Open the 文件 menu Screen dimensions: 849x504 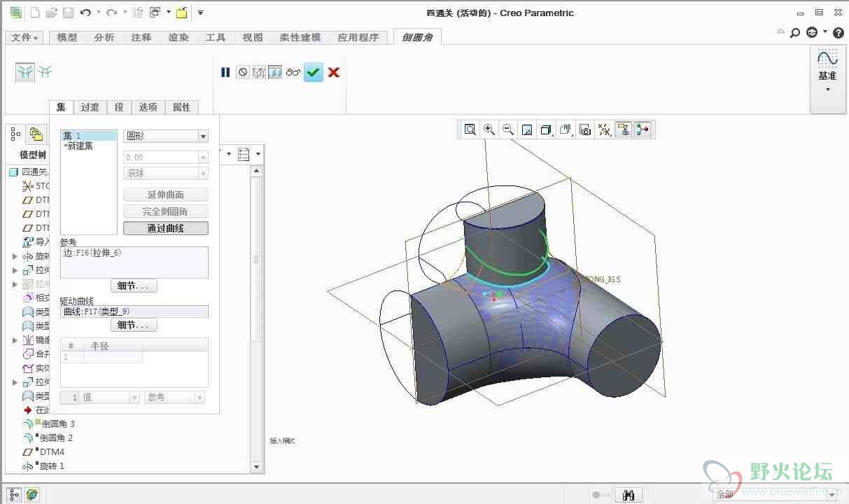[25, 38]
